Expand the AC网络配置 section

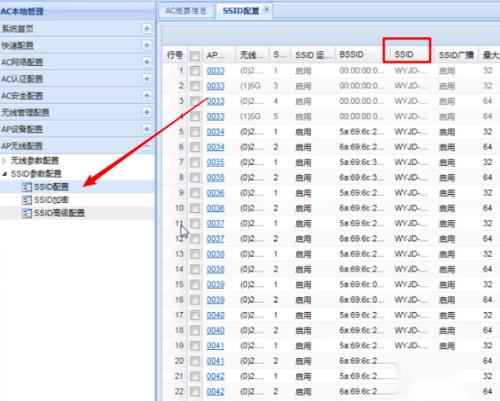pos(146,62)
